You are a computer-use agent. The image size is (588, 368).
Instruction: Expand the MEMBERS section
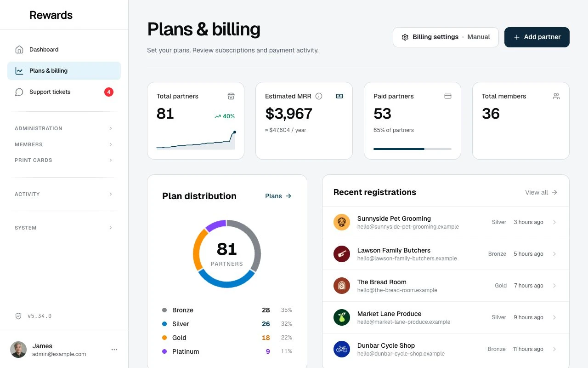[x=64, y=144]
